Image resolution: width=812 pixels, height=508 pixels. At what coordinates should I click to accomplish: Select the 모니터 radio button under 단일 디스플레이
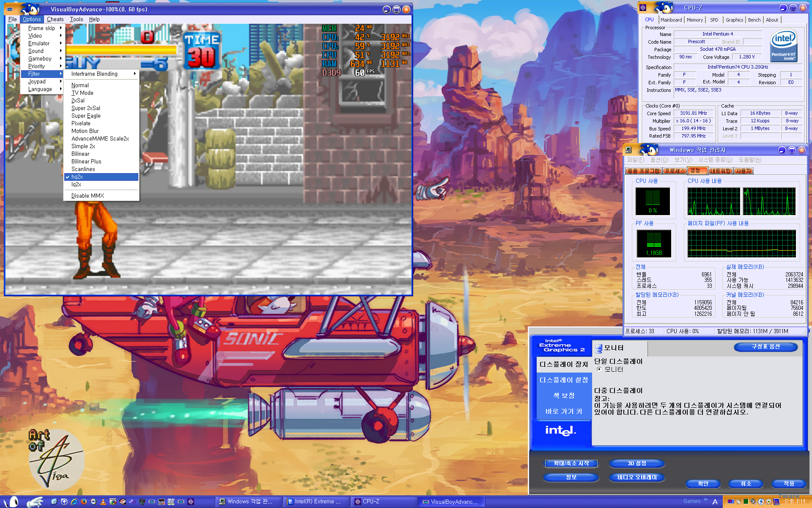599,369
